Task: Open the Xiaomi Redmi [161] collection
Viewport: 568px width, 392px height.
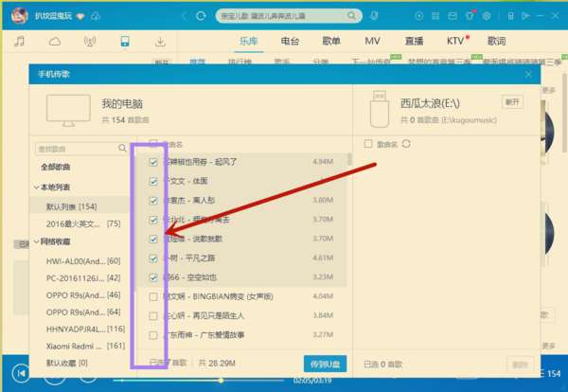Action: [85, 346]
